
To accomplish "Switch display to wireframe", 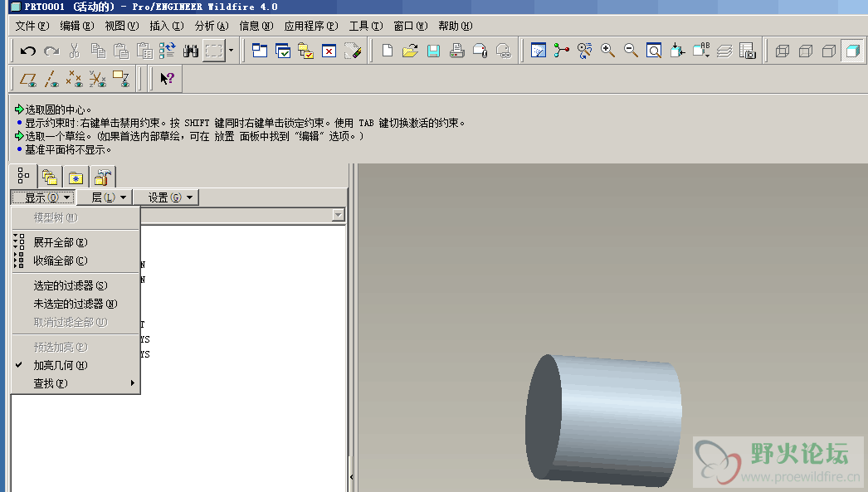I will coord(783,51).
